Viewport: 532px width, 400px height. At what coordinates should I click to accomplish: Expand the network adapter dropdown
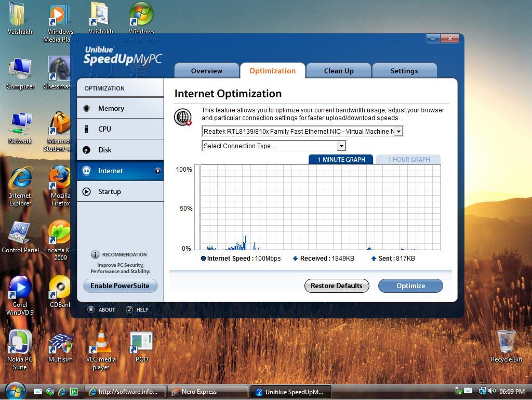click(398, 132)
